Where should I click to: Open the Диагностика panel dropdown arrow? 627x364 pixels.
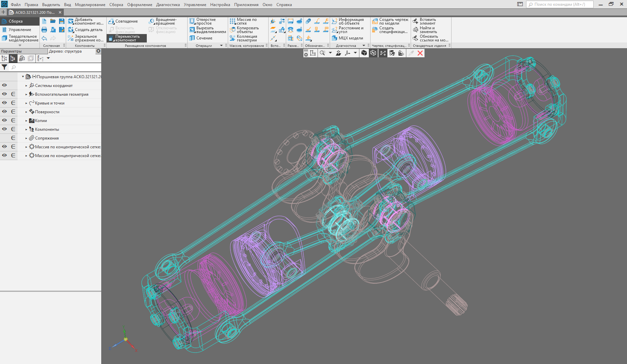(364, 45)
